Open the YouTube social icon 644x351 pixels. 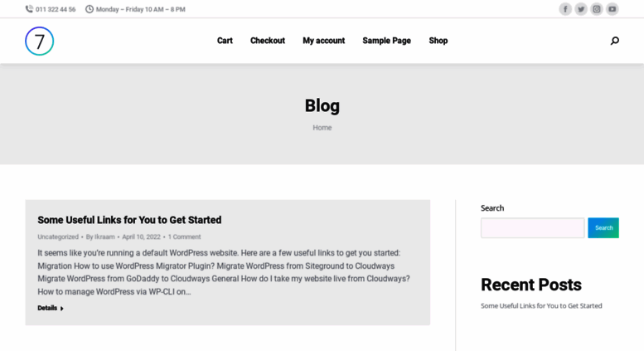(612, 9)
